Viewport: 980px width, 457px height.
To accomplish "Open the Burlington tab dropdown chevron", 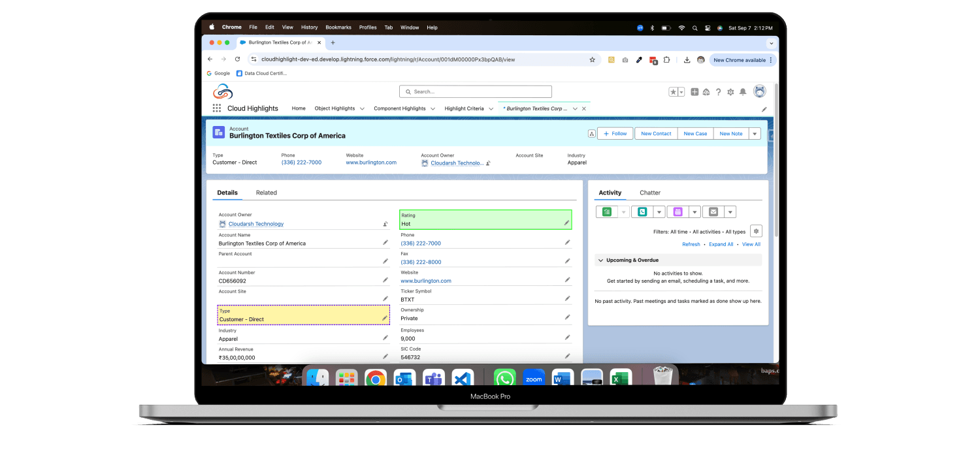I will coord(575,109).
